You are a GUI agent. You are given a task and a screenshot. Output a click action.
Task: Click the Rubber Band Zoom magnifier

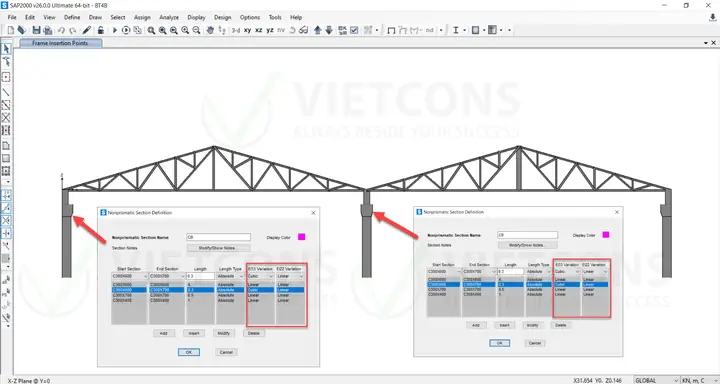(x=151, y=30)
